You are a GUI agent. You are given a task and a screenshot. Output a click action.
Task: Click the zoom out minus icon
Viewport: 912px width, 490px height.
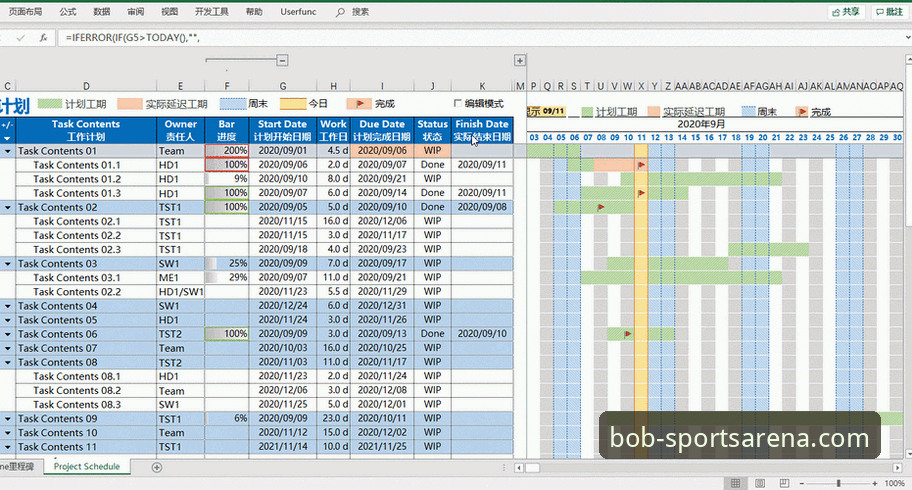click(x=802, y=483)
